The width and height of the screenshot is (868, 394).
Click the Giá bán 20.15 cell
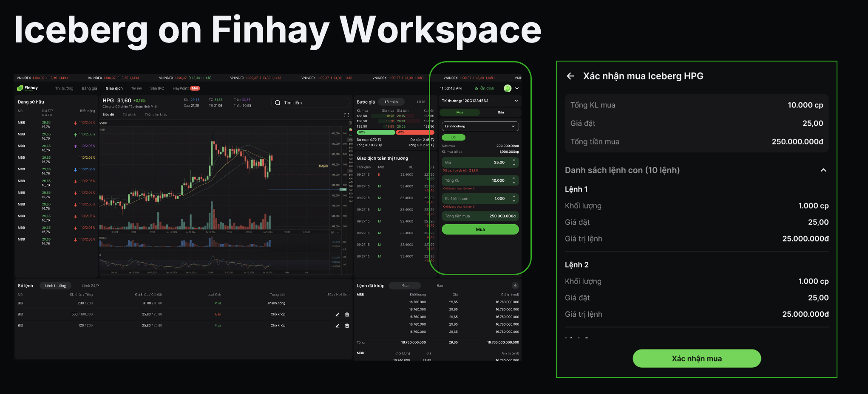click(401, 116)
